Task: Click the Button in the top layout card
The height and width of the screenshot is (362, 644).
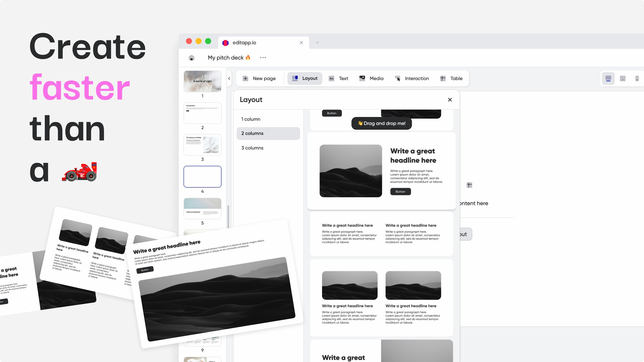Action: [x=332, y=113]
